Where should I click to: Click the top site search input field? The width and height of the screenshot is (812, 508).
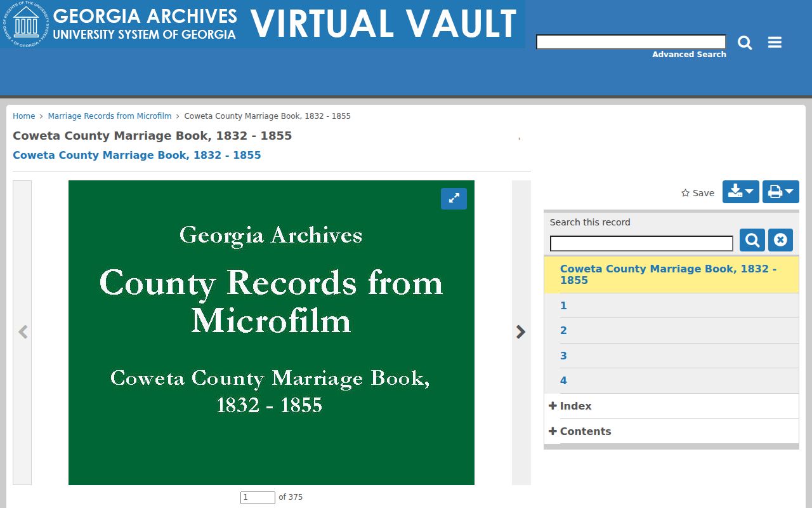(631, 42)
